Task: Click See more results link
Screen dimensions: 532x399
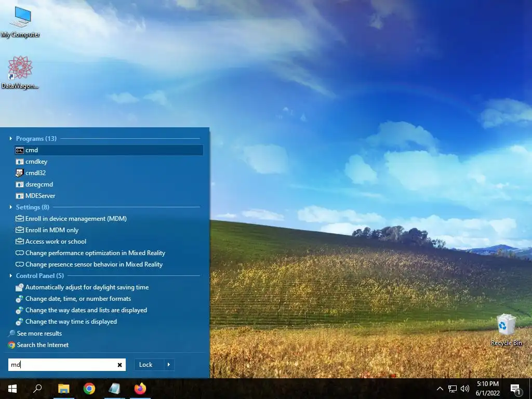Action: (39, 334)
